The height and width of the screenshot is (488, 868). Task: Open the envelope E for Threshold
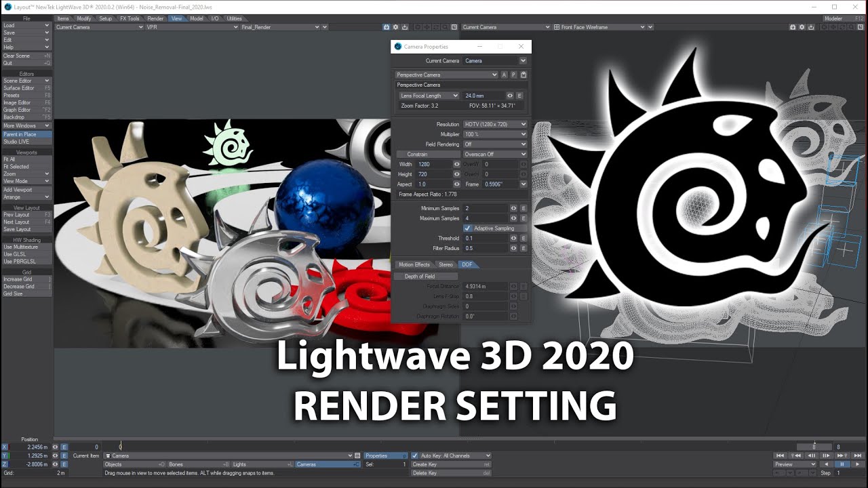(524, 238)
